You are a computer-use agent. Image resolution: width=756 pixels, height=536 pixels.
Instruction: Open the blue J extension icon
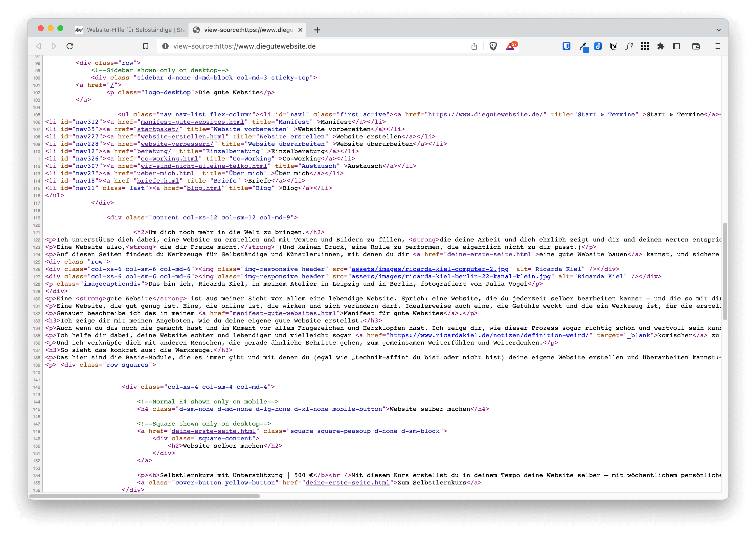(598, 46)
